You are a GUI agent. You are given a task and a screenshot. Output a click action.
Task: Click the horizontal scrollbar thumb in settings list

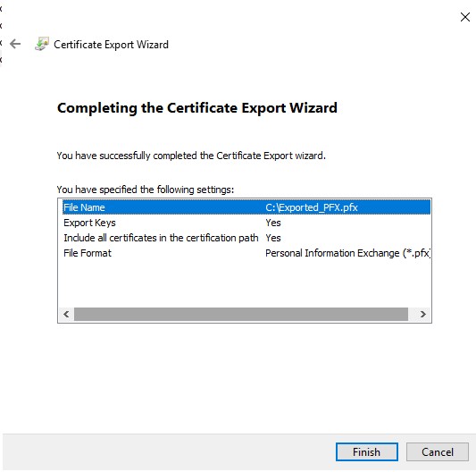pyautogui.click(x=241, y=314)
